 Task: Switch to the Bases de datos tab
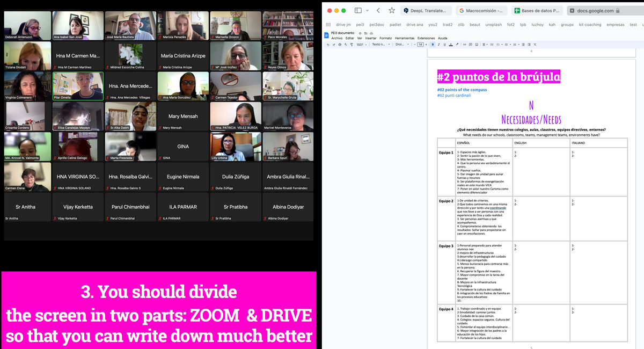pyautogui.click(x=537, y=10)
